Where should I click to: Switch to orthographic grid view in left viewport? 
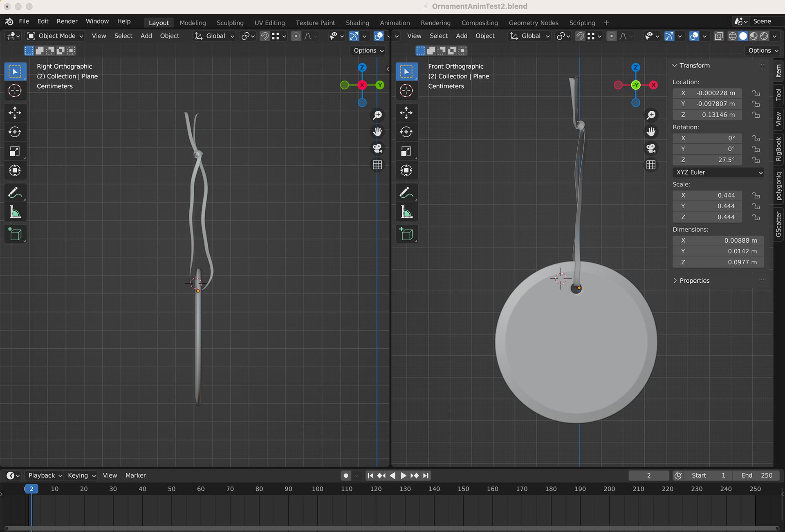pos(377,165)
